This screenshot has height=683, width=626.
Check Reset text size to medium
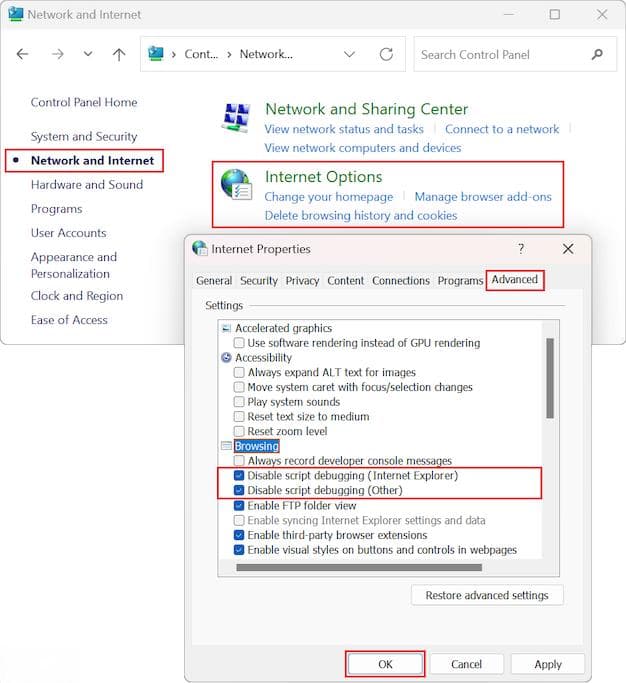click(x=239, y=416)
